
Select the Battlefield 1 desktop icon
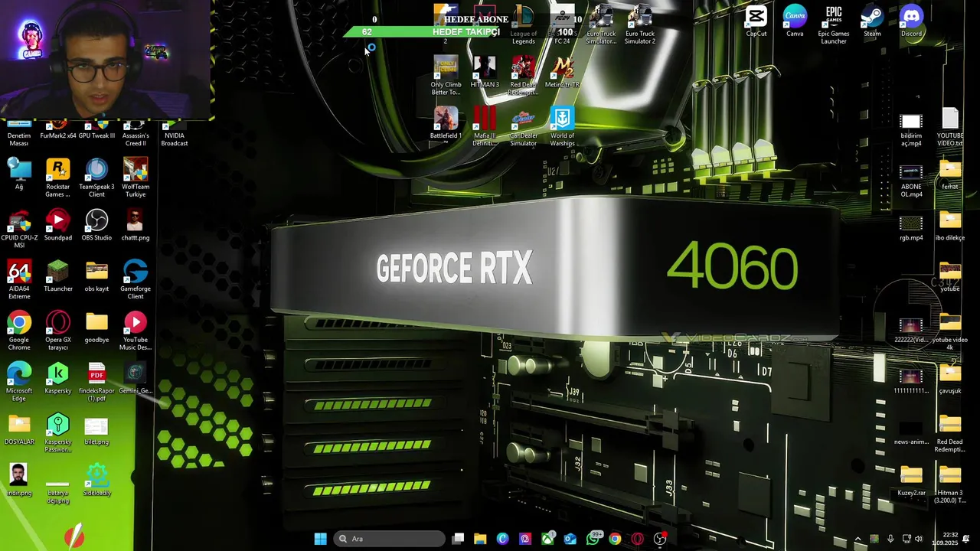[x=446, y=124]
